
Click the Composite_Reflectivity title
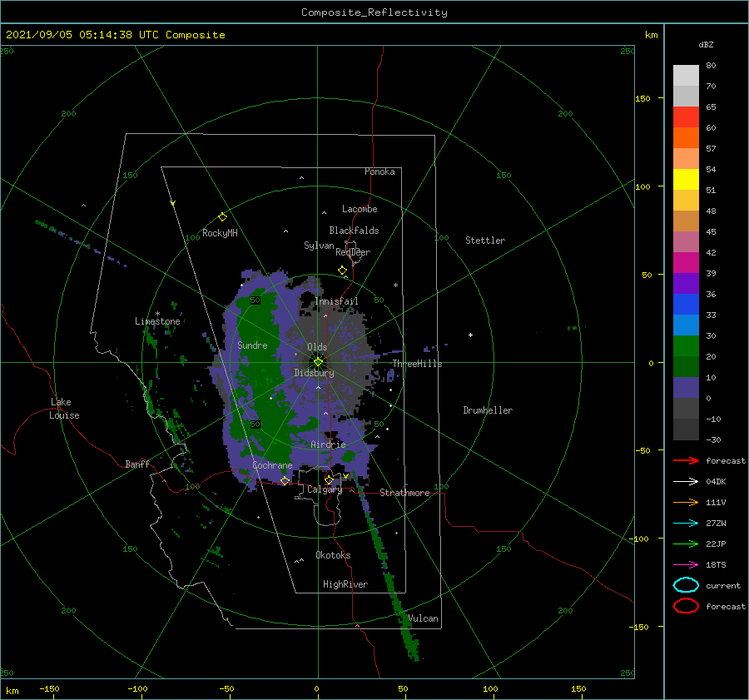pos(374,12)
